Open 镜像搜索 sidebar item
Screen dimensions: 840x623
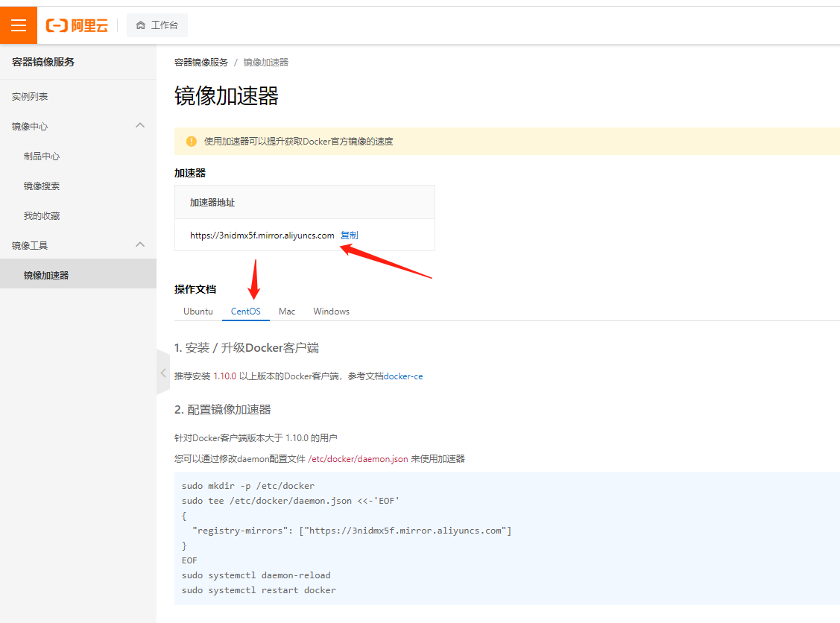[42, 186]
